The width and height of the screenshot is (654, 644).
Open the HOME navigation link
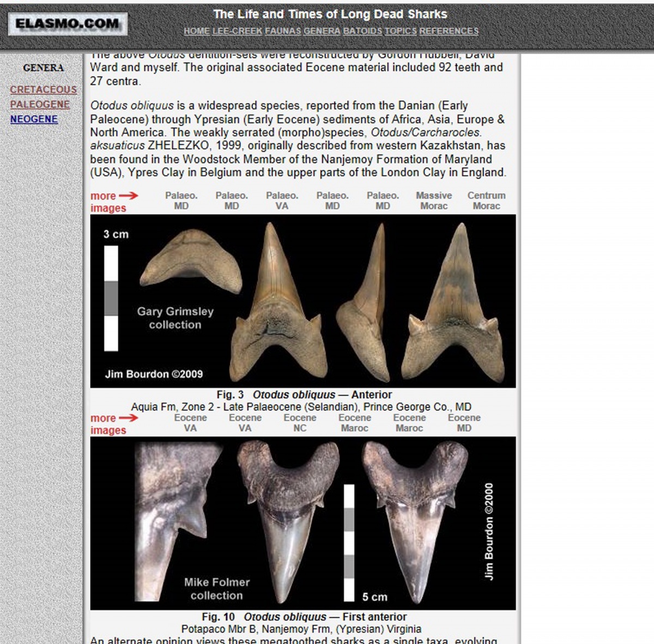[196, 31]
